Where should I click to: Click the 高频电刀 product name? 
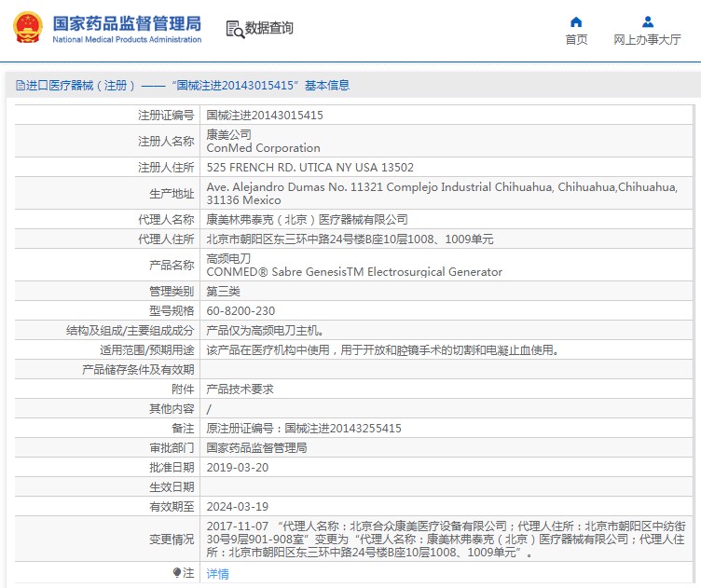228,258
